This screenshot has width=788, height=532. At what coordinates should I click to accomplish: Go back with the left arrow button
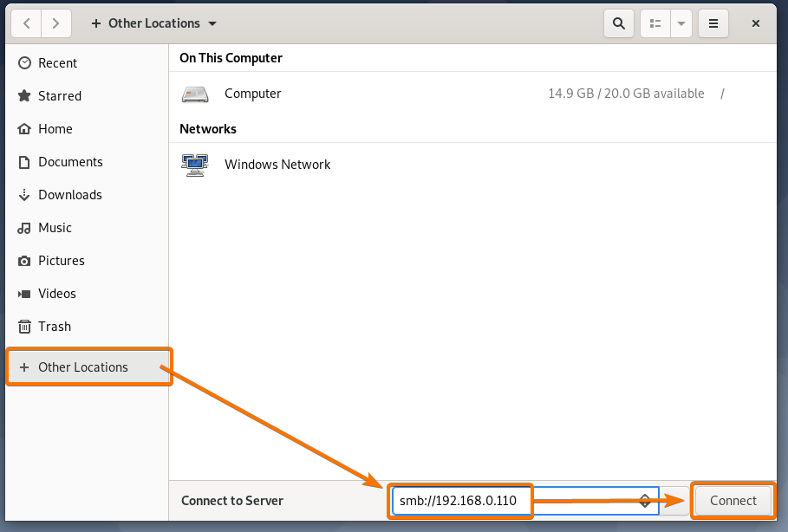[27, 23]
